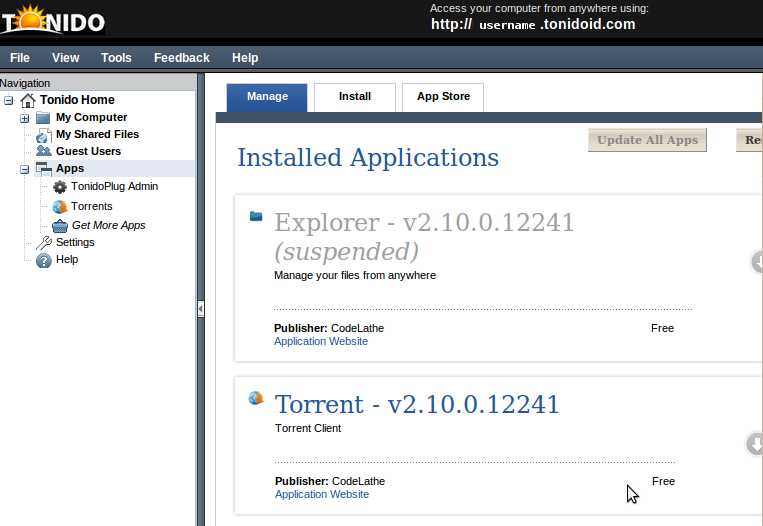Image resolution: width=763 pixels, height=526 pixels.
Task: Click the Help question mark icon
Action: [43, 260]
